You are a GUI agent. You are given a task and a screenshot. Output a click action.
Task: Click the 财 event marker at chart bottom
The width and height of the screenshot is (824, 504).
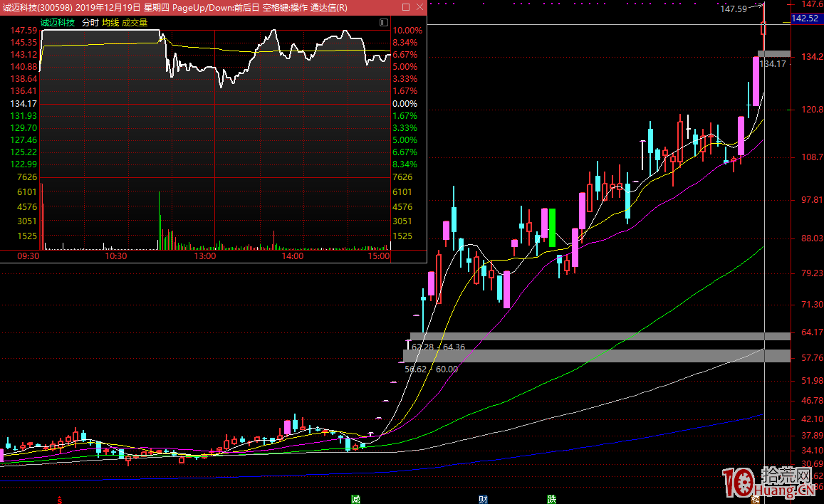[x=483, y=499]
